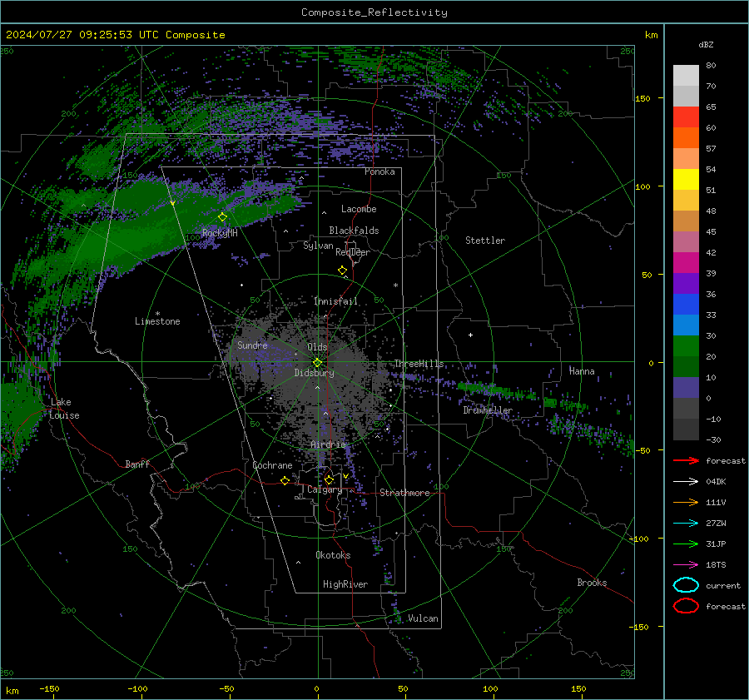Viewport: 749px width, 700px height.
Task: Click the Sundre label
Action: (x=252, y=345)
